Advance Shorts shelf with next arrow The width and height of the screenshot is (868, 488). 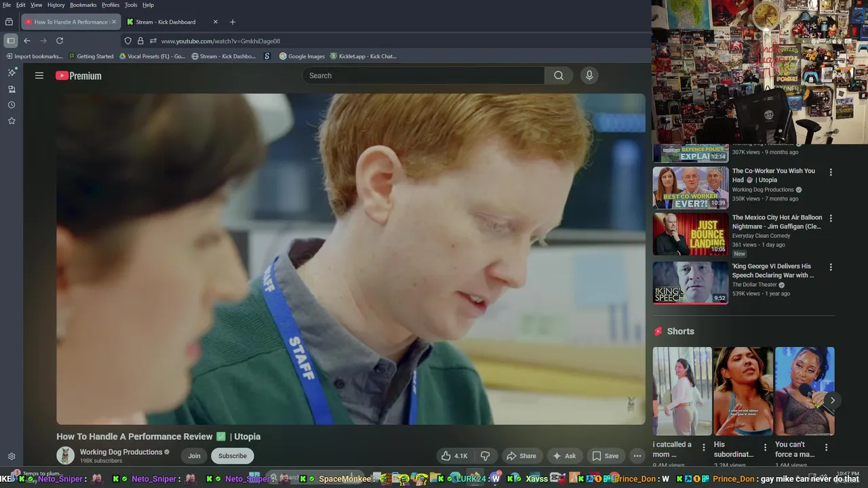tap(832, 400)
